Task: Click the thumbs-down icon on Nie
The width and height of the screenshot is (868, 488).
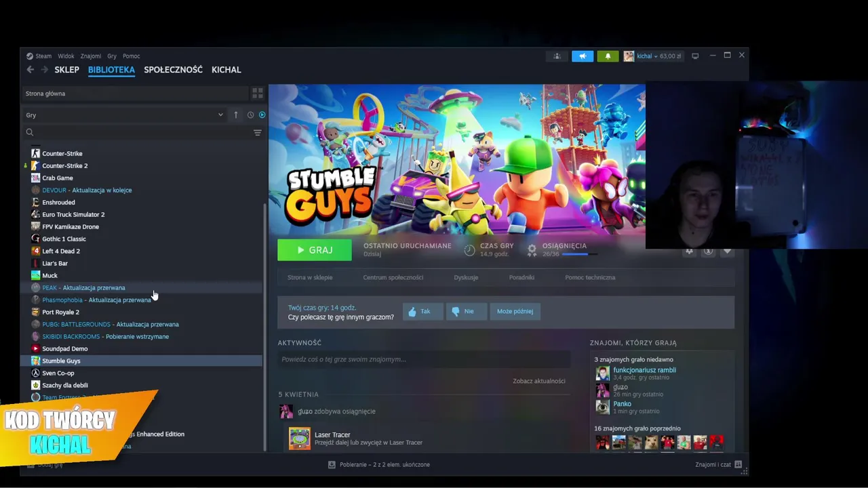Action: 456,312
